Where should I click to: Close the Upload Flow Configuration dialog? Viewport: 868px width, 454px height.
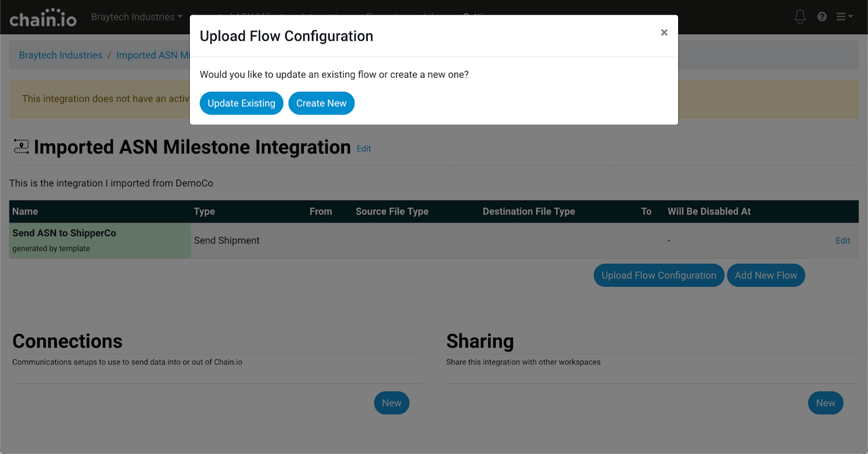click(664, 33)
